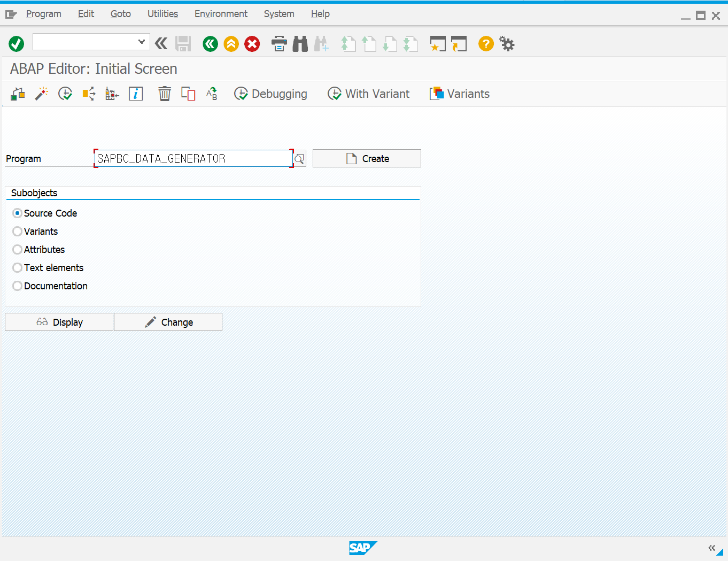Click the SAP logo in the status bar
The height and width of the screenshot is (561, 728).
point(363,548)
